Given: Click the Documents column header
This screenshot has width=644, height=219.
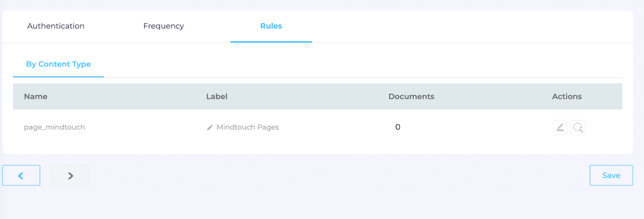Looking at the screenshot, I should pyautogui.click(x=411, y=96).
